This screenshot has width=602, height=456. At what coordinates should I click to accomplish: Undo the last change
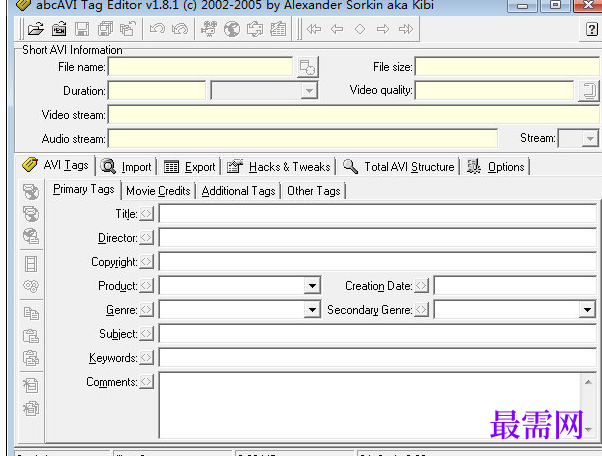coord(157,29)
